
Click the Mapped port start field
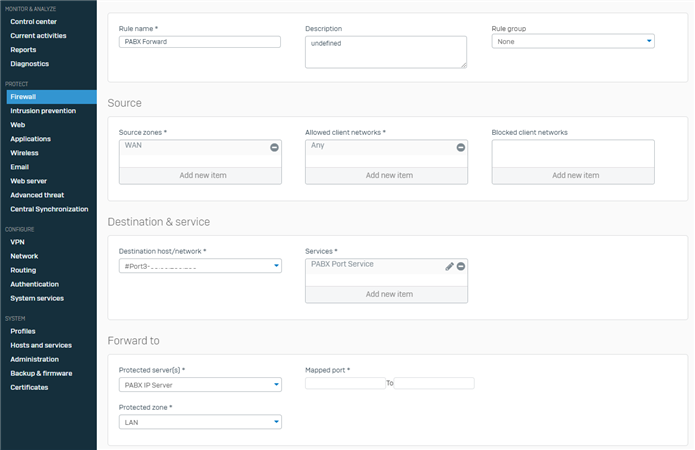[345, 383]
